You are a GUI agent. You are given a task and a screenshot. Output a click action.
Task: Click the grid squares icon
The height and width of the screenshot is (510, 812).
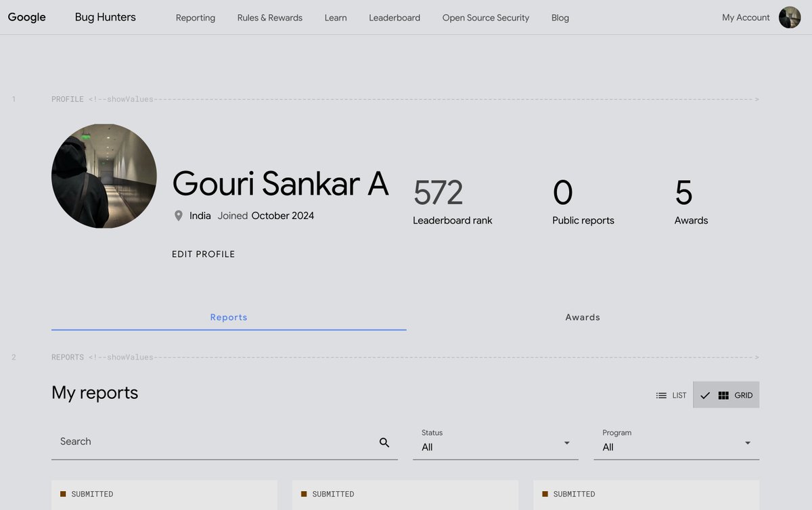tap(723, 396)
